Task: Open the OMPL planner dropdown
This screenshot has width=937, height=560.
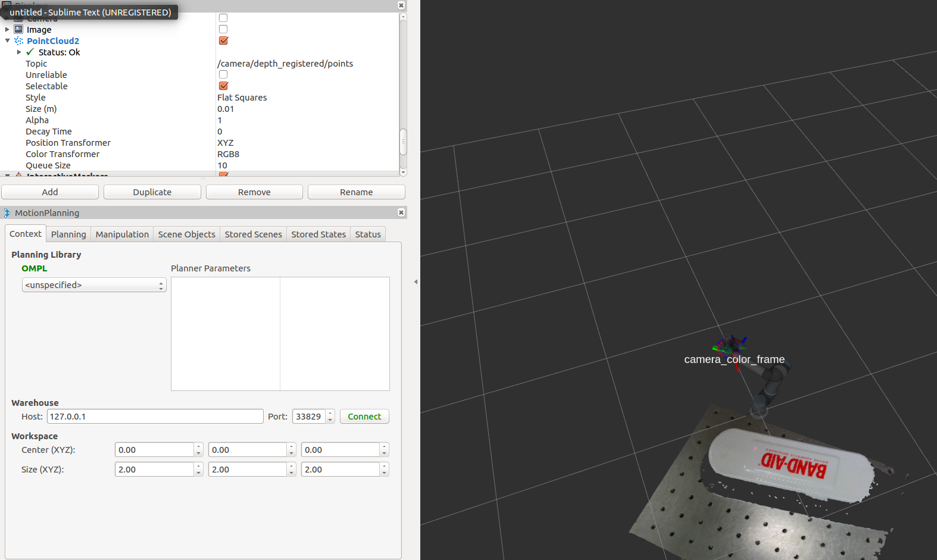Action: click(94, 285)
